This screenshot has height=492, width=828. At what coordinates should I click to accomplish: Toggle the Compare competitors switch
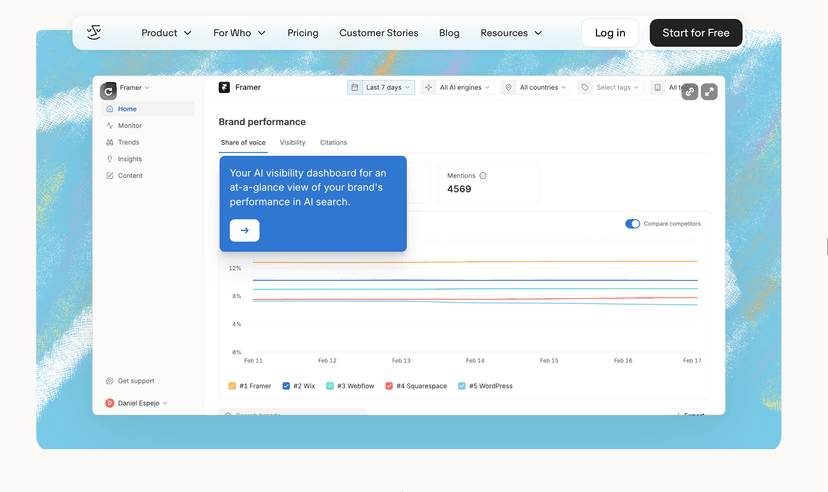[x=633, y=224]
